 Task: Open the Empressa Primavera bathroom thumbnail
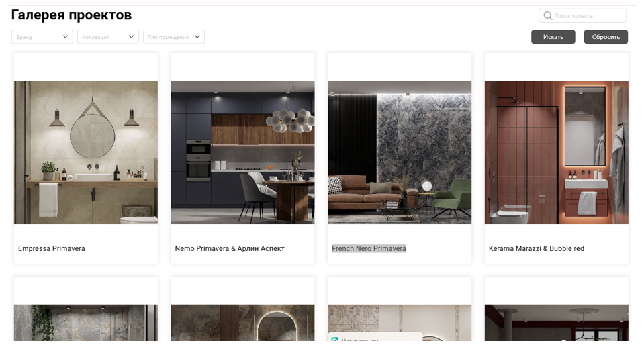pos(86,152)
